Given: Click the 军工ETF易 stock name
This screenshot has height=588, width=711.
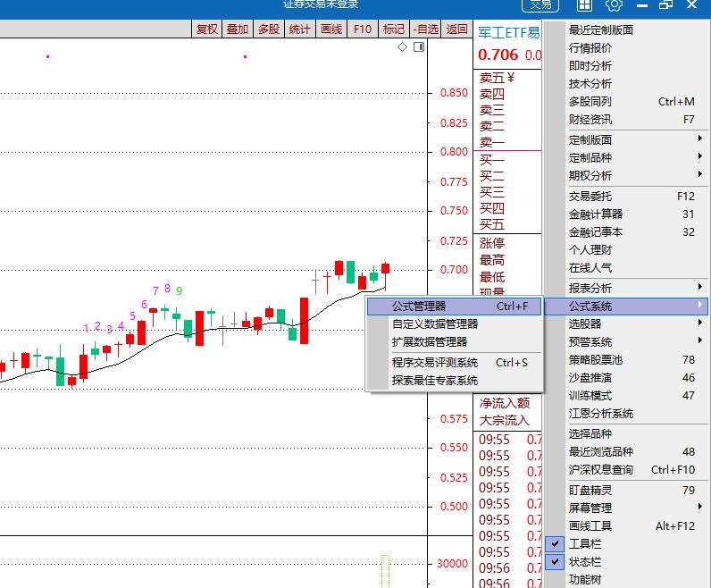Looking at the screenshot, I should [509, 33].
